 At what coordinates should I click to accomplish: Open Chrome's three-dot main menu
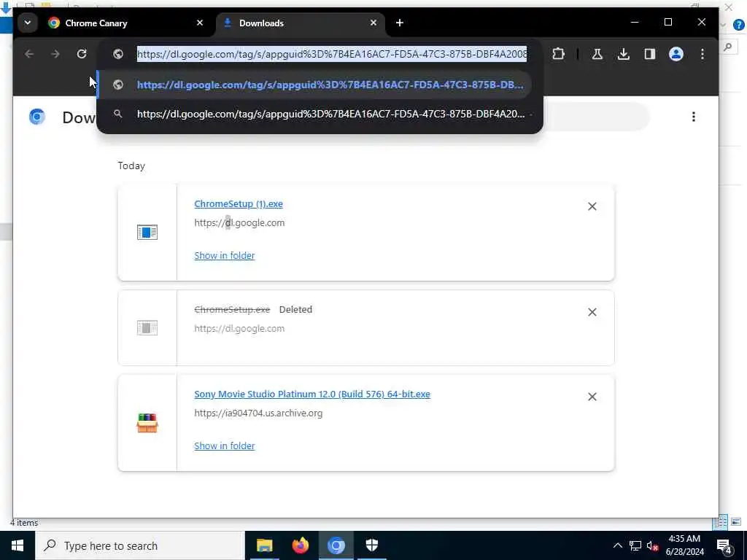pos(703,54)
